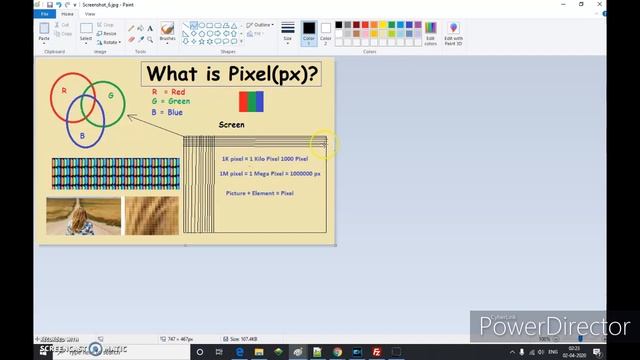Open Edit colors dialog

431,33
